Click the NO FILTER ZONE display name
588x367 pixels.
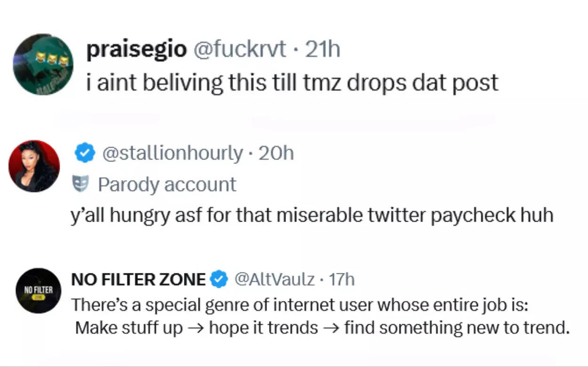point(138,279)
